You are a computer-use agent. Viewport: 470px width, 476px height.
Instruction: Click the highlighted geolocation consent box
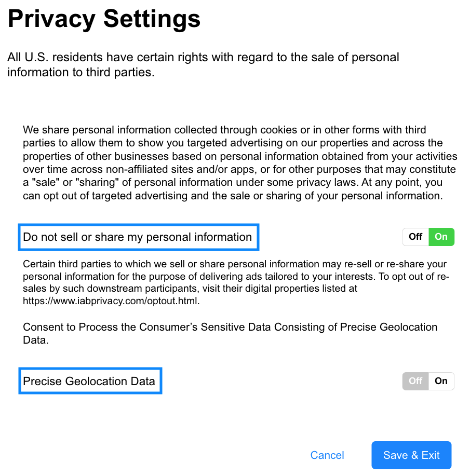90,381
